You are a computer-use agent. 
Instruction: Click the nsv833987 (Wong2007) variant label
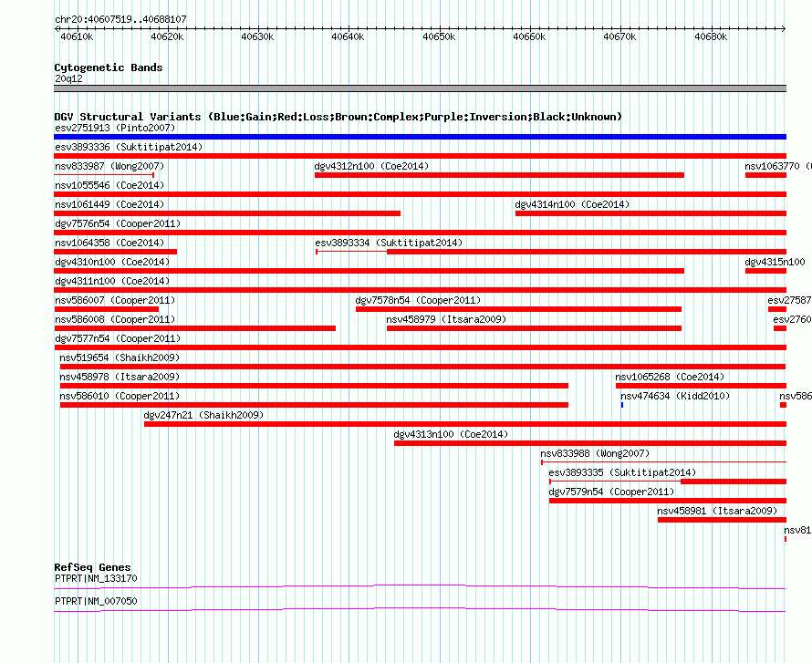(109, 166)
